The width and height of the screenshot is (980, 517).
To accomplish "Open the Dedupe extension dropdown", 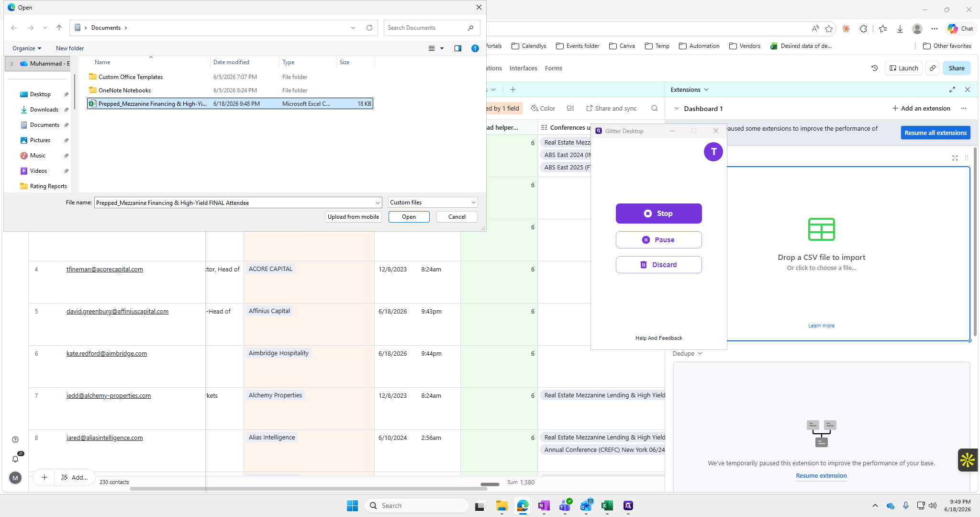I will point(687,353).
